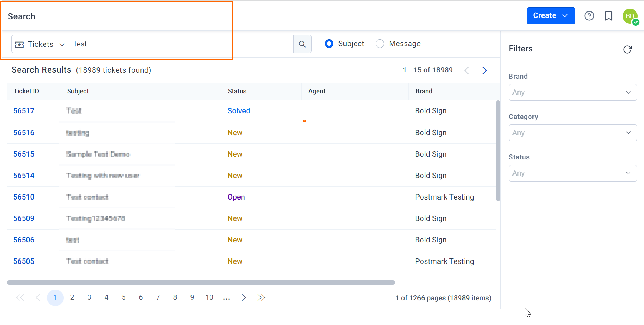Click the horizontal scrollbar under the table

point(201,282)
